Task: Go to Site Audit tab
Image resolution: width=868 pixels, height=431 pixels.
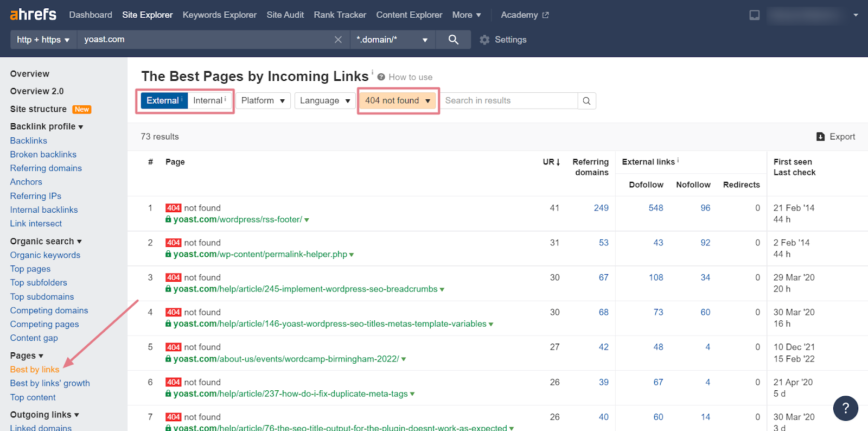Action: pyautogui.click(x=285, y=15)
